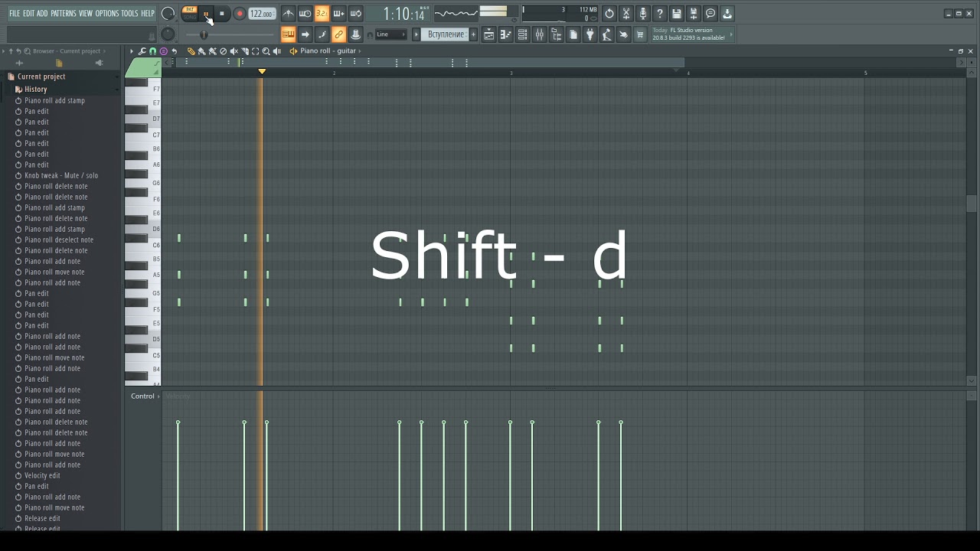Viewport: 980px width, 551px height.
Task: Toggle piano roll snap magnet
Action: (152, 51)
